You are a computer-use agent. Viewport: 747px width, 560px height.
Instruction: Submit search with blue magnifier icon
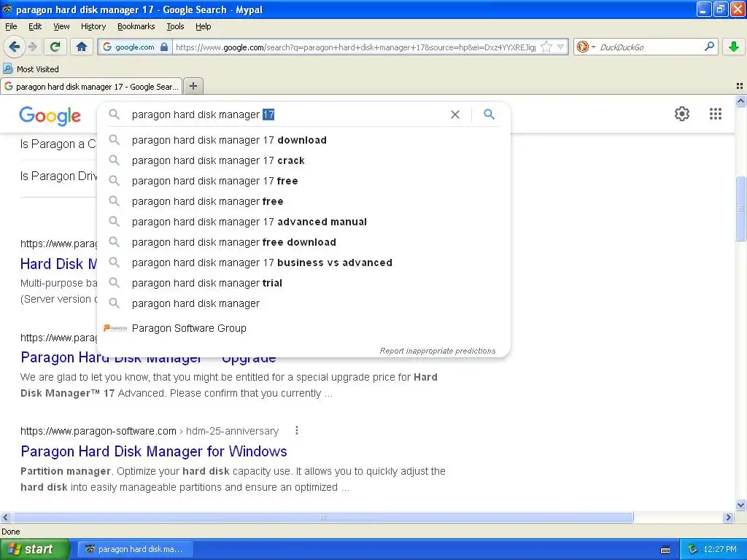click(x=489, y=114)
